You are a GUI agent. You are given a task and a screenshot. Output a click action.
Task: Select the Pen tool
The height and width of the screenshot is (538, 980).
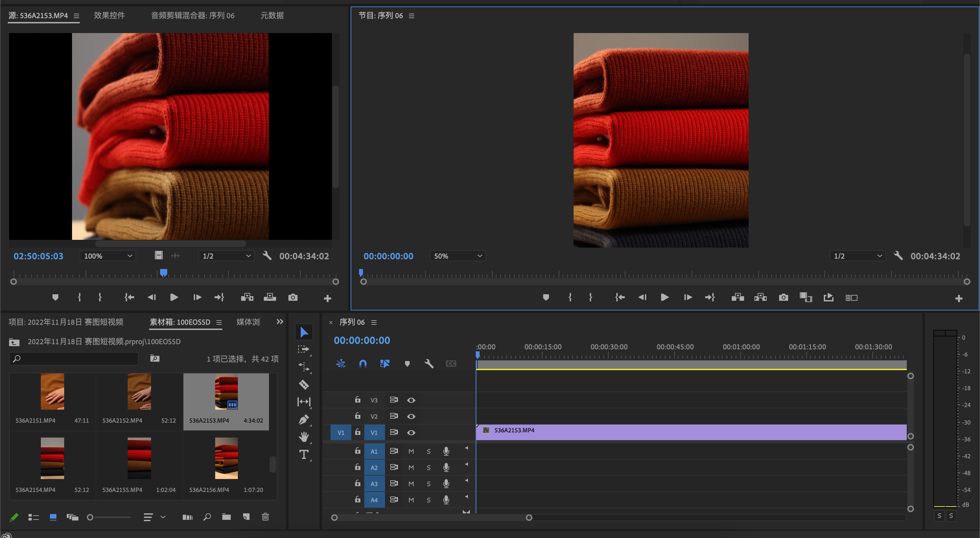coord(304,420)
